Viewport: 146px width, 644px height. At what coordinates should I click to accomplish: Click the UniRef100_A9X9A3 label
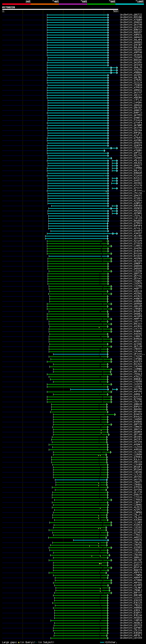coord(131,183)
